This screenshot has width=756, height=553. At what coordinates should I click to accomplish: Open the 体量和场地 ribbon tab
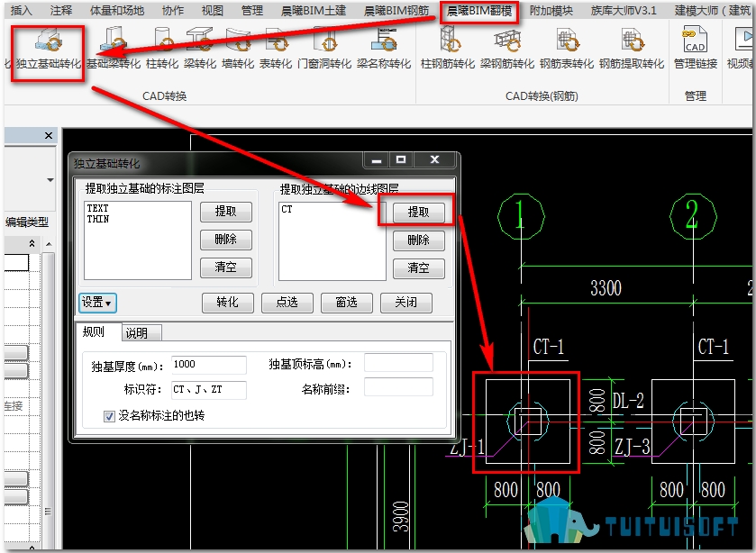pyautogui.click(x=117, y=11)
